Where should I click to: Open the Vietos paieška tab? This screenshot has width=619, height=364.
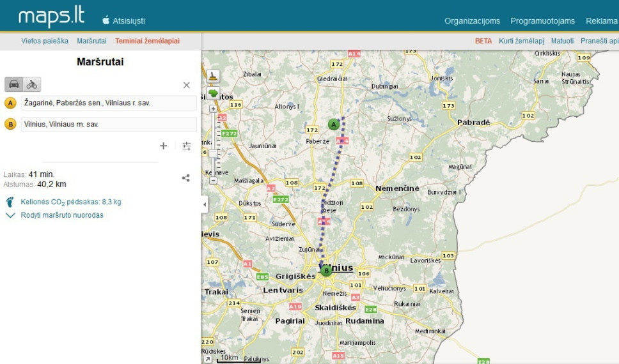click(45, 41)
